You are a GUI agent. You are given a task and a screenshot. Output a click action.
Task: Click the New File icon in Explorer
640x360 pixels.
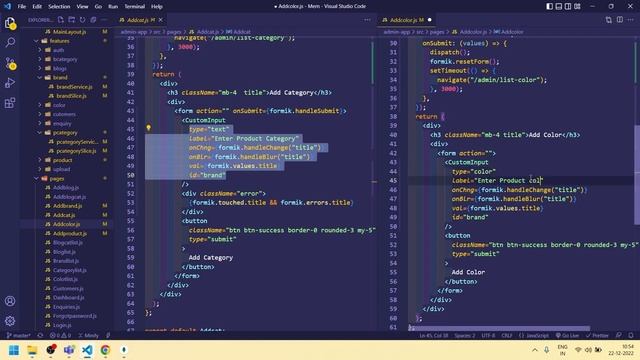pyautogui.click(x=61, y=20)
